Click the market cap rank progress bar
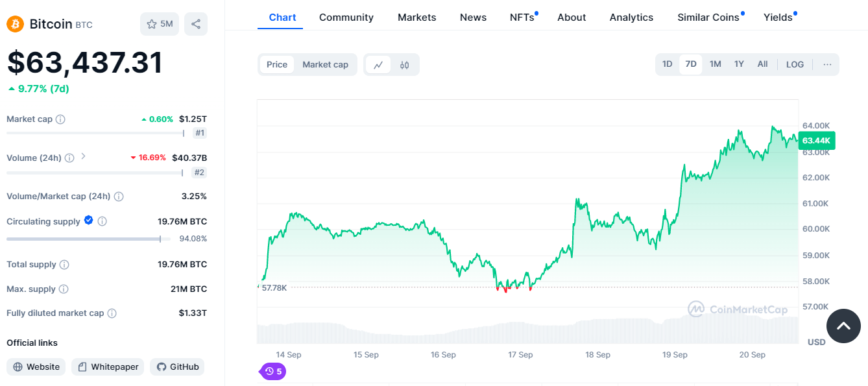 pyautogui.click(x=96, y=133)
